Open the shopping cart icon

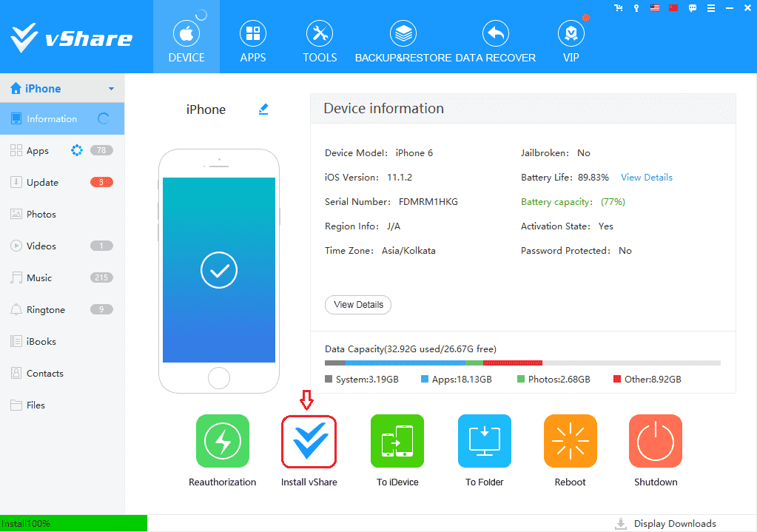point(619,8)
